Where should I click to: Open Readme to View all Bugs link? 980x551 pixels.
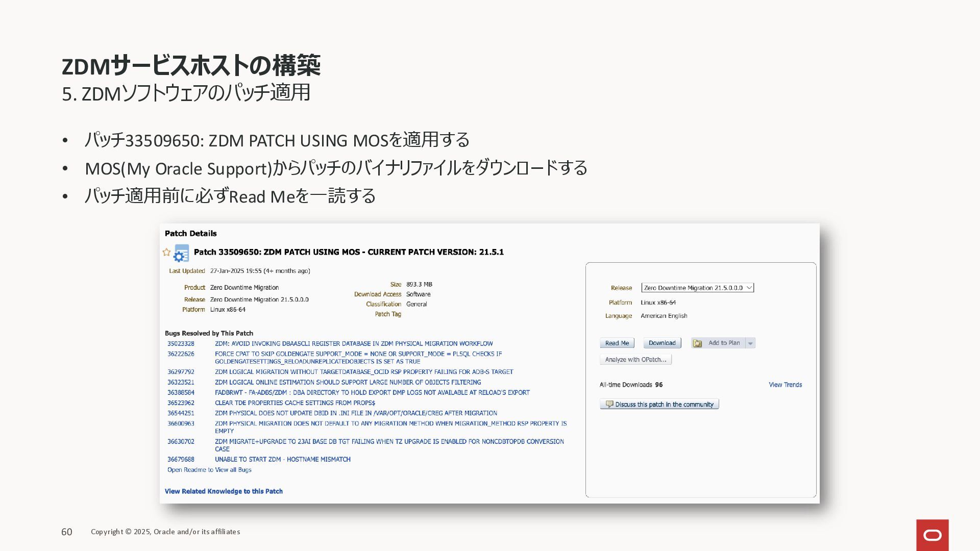click(x=209, y=470)
